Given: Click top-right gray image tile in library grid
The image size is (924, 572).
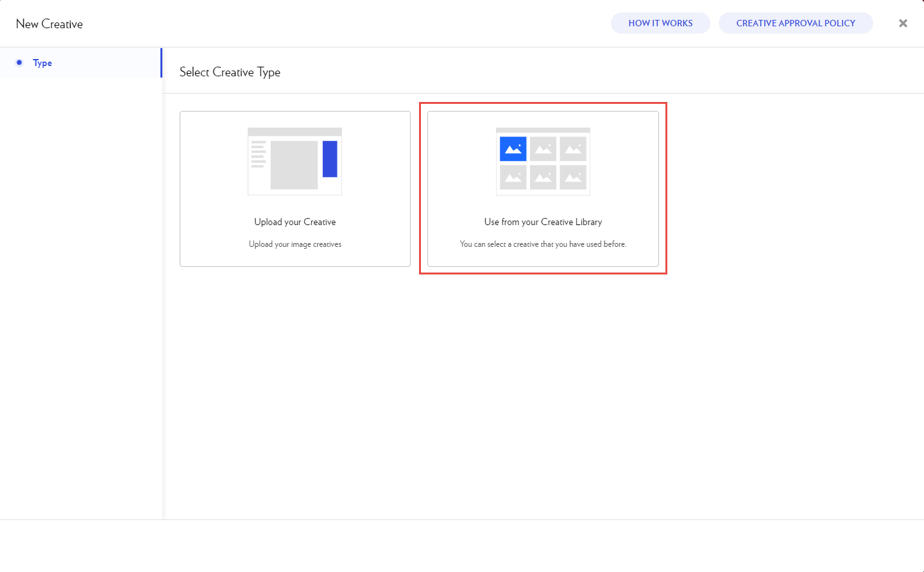Looking at the screenshot, I should coord(573,149).
